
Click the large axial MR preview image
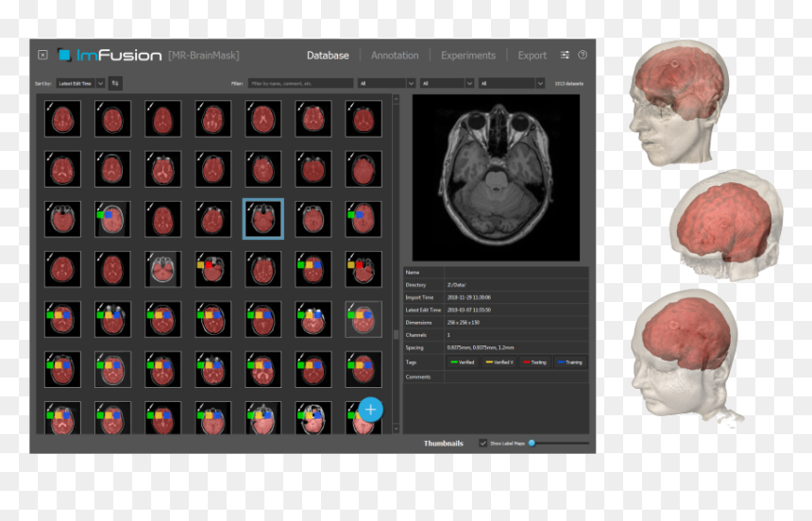[x=496, y=177]
